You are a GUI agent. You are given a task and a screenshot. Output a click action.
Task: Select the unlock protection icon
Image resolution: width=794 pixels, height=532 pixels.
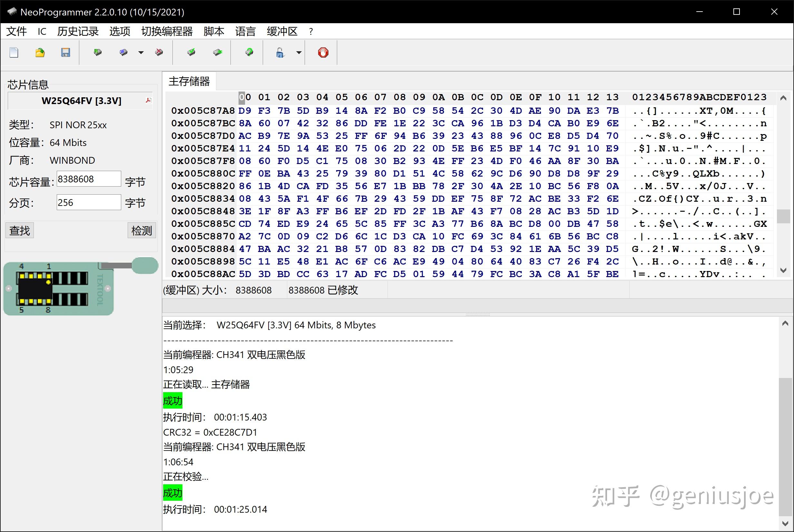click(x=281, y=53)
